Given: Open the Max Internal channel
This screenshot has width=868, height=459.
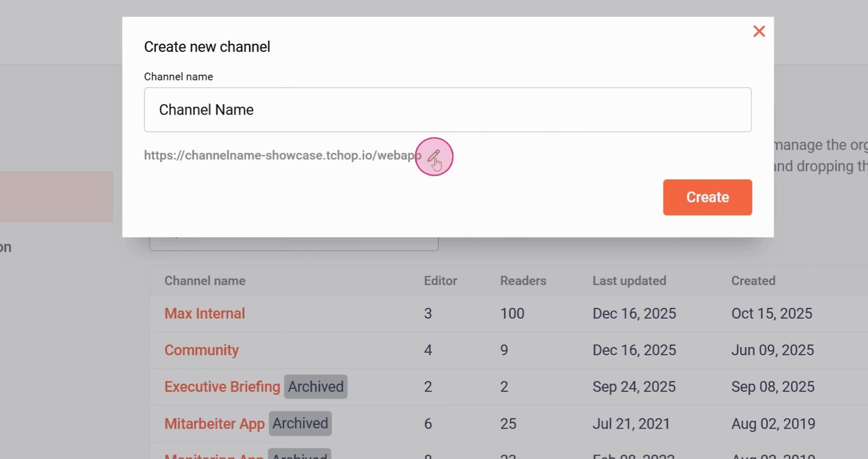Looking at the screenshot, I should click(x=205, y=313).
